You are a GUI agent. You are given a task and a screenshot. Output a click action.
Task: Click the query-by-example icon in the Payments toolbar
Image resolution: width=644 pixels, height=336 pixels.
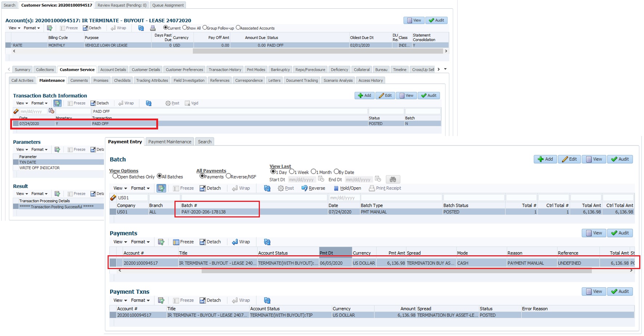point(161,242)
